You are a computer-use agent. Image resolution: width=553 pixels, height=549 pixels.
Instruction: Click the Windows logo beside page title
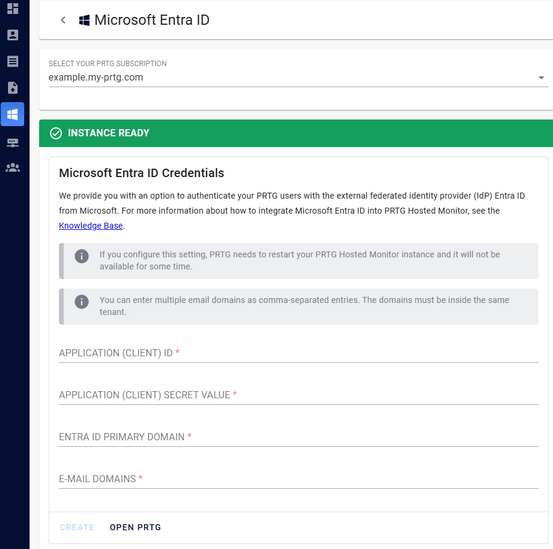click(x=84, y=20)
